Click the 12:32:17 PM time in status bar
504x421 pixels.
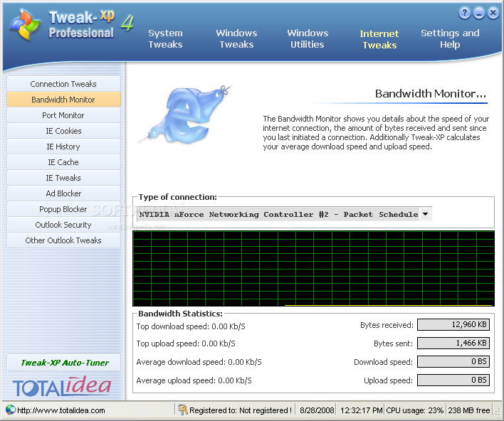tap(362, 410)
